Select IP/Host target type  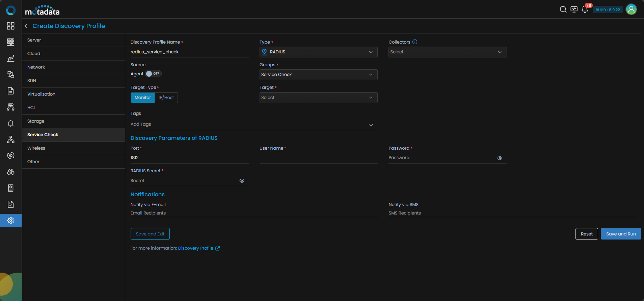[166, 98]
